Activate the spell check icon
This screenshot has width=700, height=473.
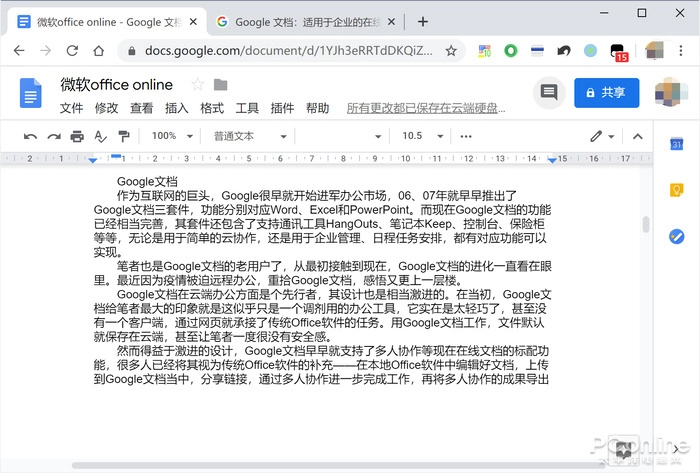point(100,136)
